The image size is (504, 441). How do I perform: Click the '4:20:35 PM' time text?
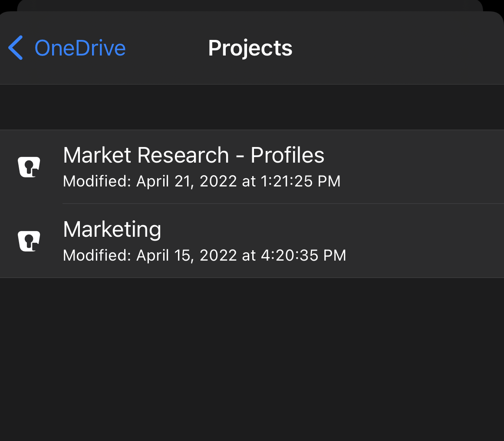click(x=303, y=255)
